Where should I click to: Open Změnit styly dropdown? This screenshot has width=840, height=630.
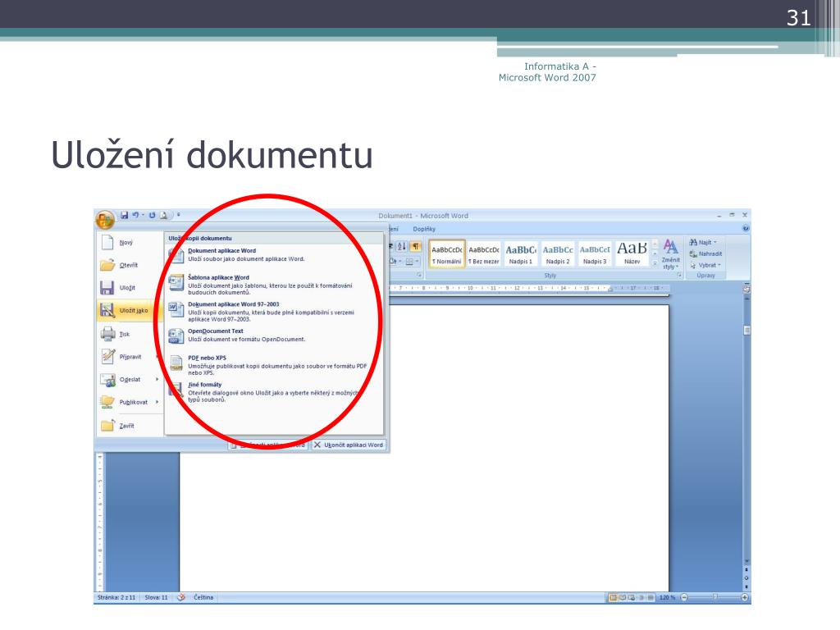(670, 254)
